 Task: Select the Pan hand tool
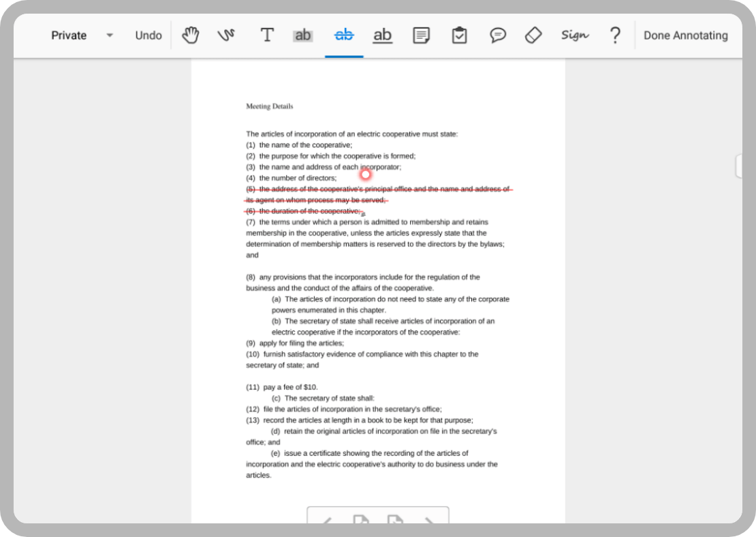tap(190, 35)
